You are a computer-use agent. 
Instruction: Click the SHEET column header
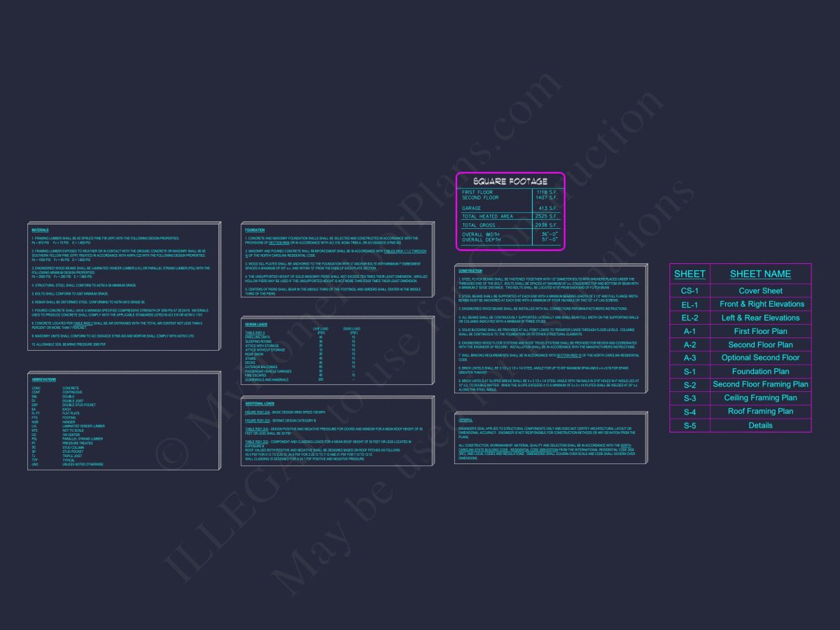[689, 274]
